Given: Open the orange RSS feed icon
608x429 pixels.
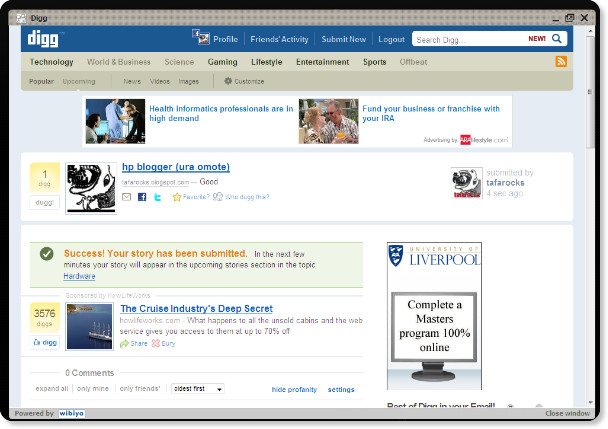Looking at the screenshot, I should point(561,61).
